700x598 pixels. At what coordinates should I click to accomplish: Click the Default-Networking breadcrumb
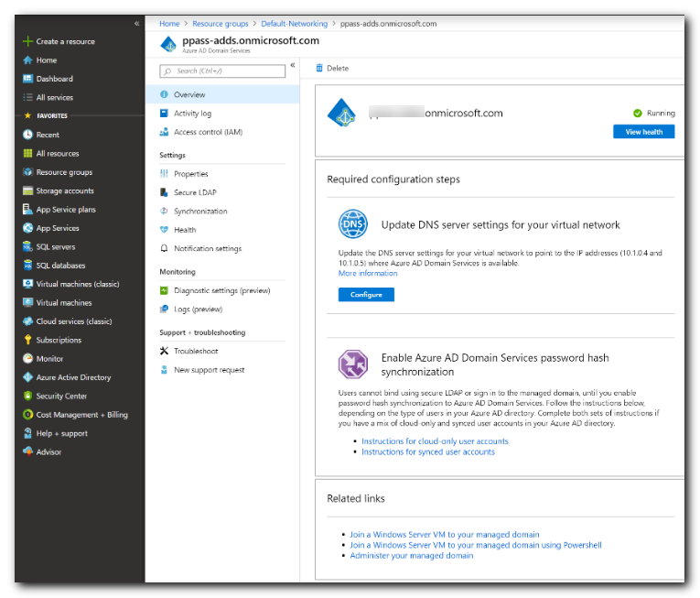click(x=295, y=24)
